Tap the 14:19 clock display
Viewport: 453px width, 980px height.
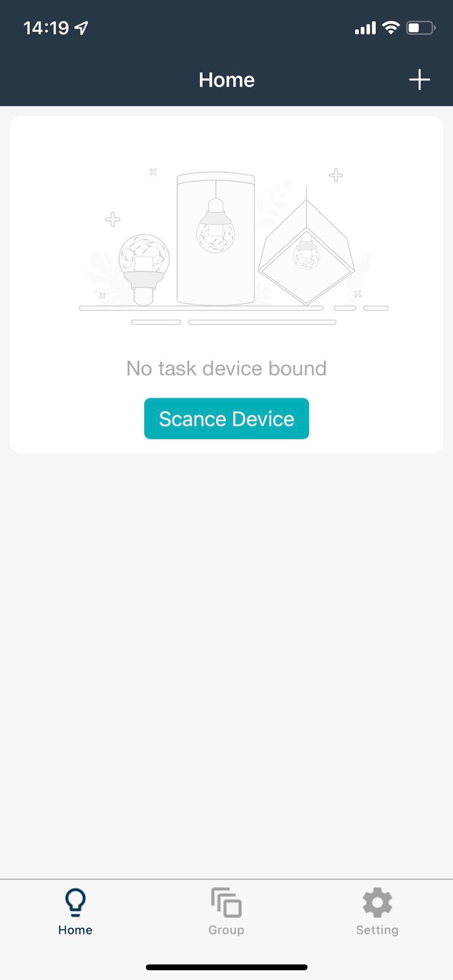(46, 28)
